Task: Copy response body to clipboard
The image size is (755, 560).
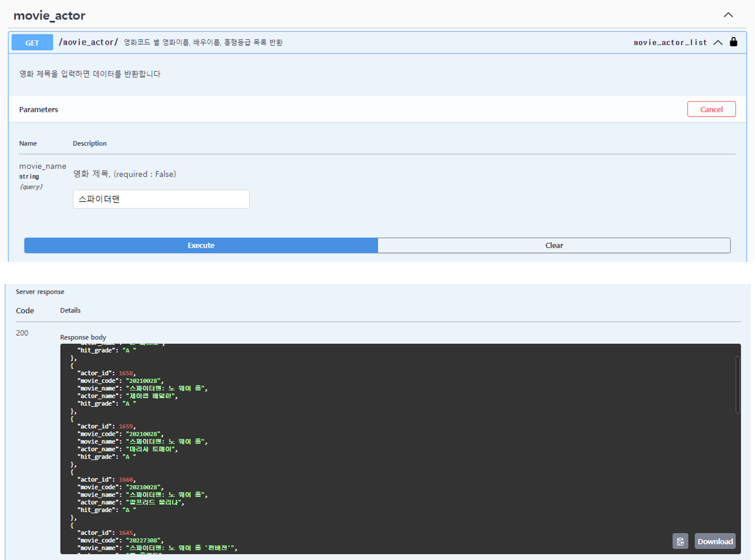Action: 680,541
